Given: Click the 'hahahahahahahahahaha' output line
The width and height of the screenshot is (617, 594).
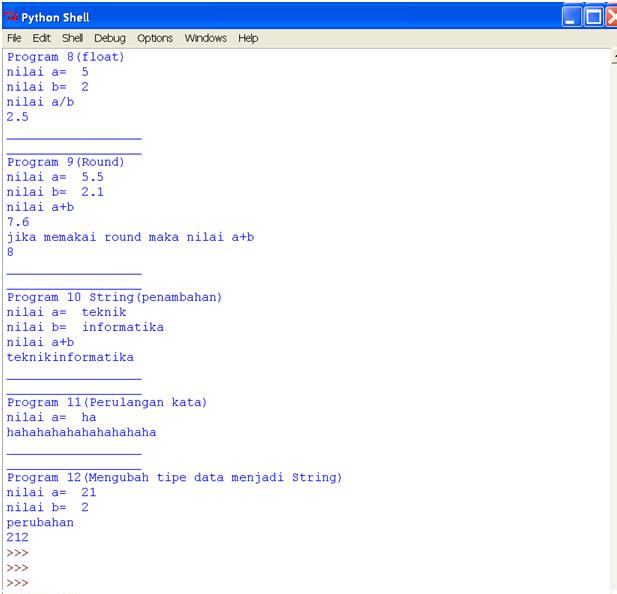Looking at the screenshot, I should [81, 432].
